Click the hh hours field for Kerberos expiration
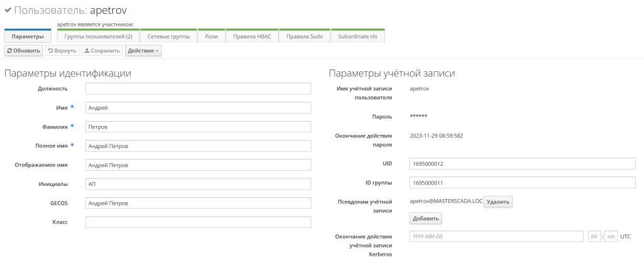644x264 pixels. coord(594,236)
